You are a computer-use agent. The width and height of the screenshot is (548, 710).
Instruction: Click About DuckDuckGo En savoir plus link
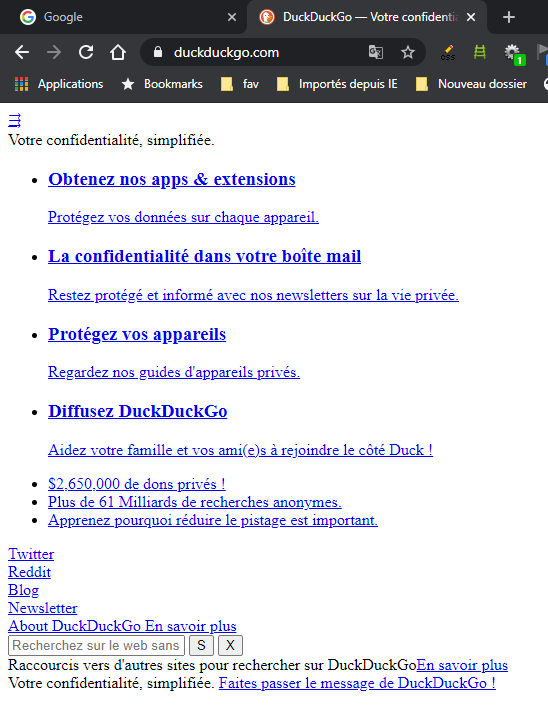122,626
